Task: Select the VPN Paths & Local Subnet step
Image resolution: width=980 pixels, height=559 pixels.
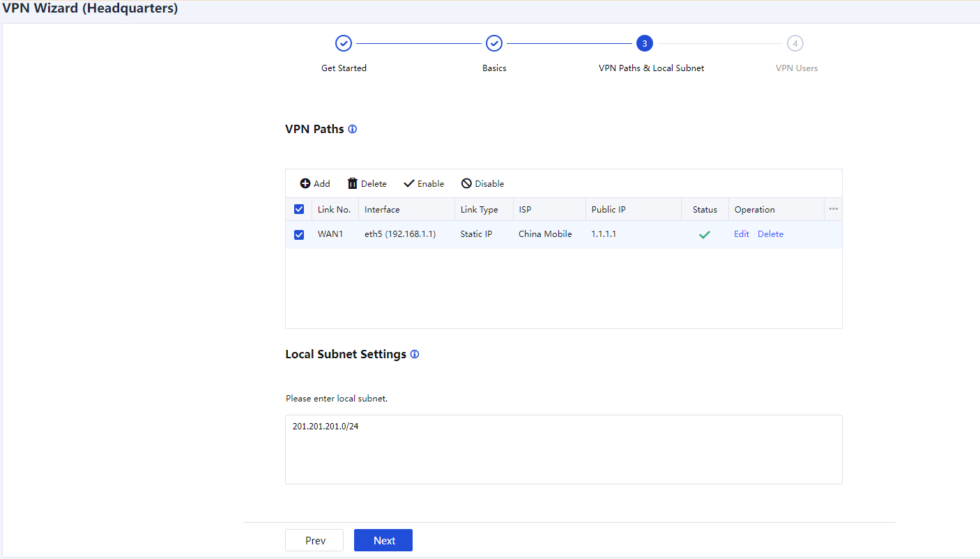Action: (645, 44)
